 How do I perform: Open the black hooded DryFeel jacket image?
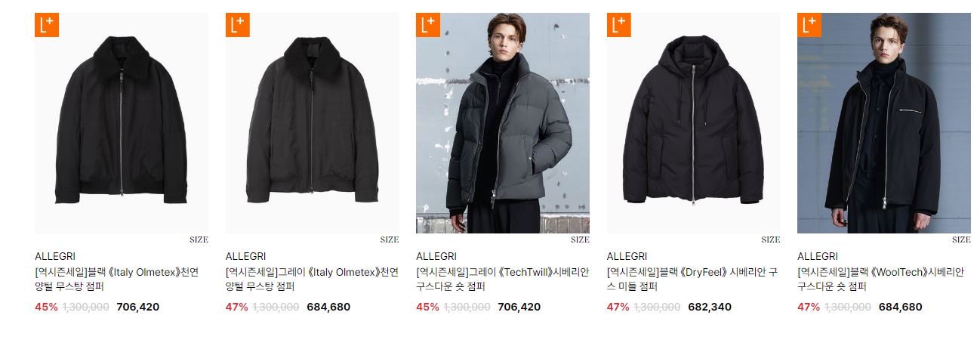tap(694, 123)
